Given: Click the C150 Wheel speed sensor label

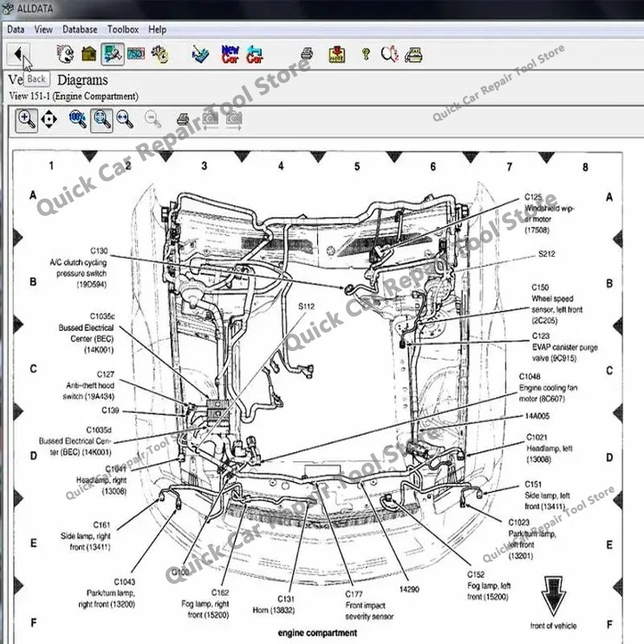Looking at the screenshot, I should tap(556, 304).
